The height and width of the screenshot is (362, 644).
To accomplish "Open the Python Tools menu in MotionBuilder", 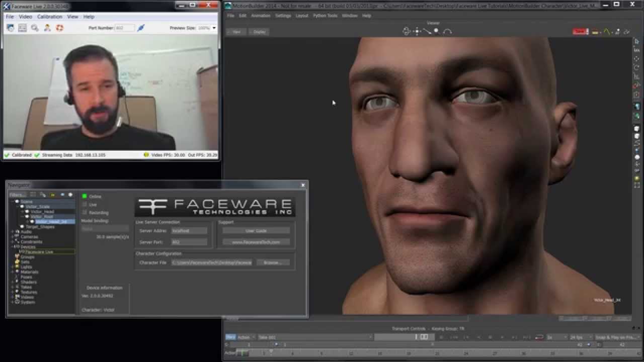I will (x=325, y=16).
